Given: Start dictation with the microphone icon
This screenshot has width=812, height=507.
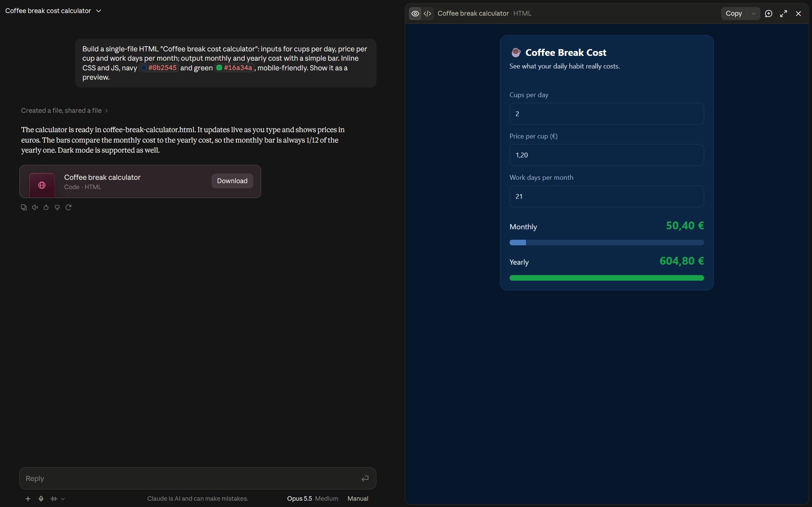Looking at the screenshot, I should point(41,499).
